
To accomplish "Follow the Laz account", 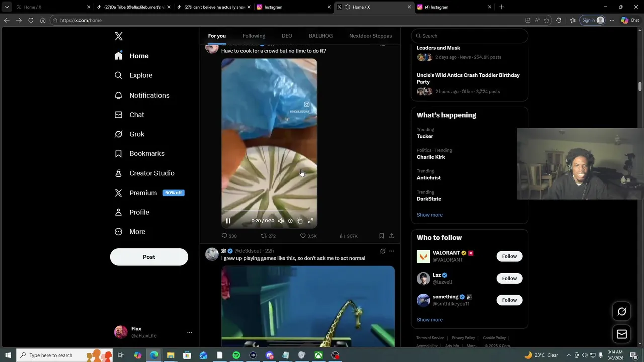I will point(509,278).
